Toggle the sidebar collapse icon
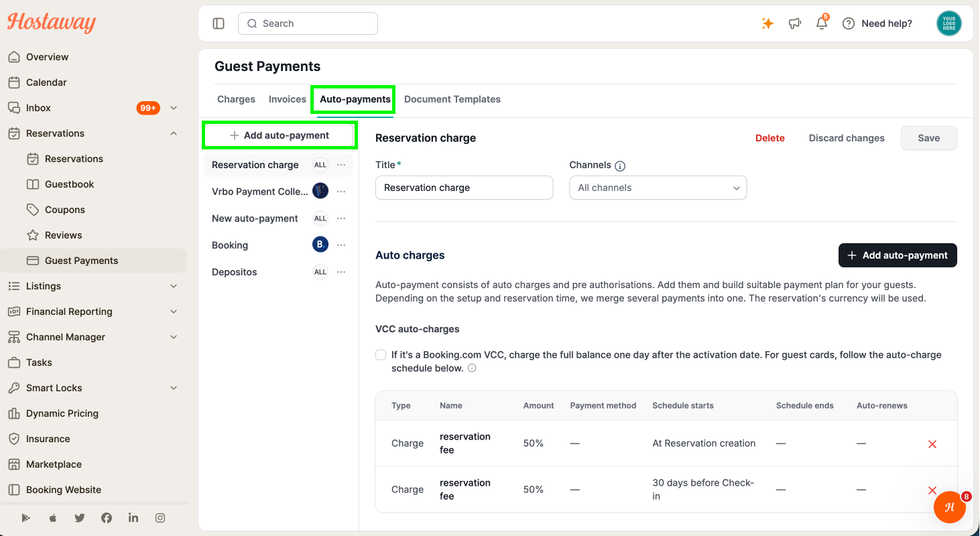Screen dimensions: 980x536 (219, 23)
